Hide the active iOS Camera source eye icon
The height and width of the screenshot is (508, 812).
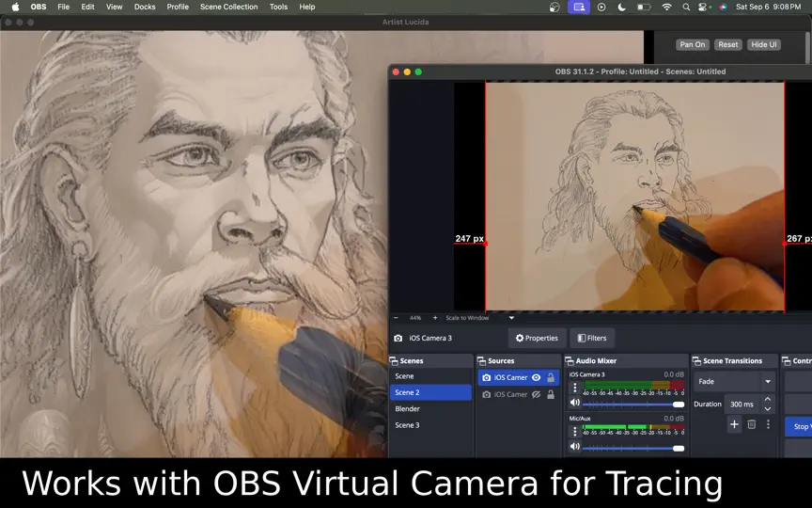pyautogui.click(x=537, y=377)
